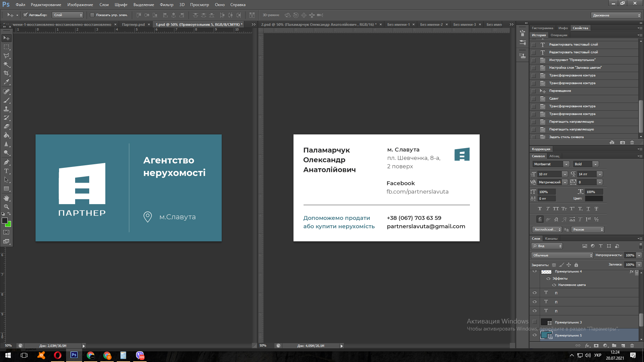
Task: Show the Прямоугольник 3 layer
Action: (x=535, y=322)
